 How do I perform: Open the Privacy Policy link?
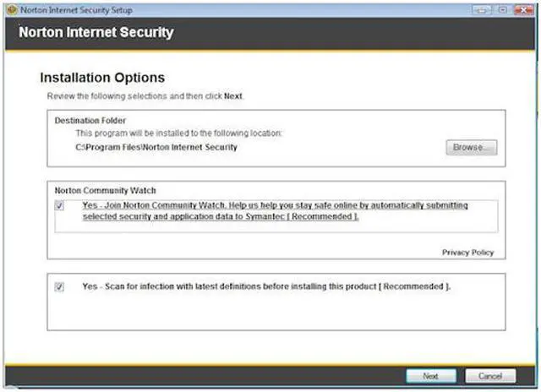pos(467,253)
